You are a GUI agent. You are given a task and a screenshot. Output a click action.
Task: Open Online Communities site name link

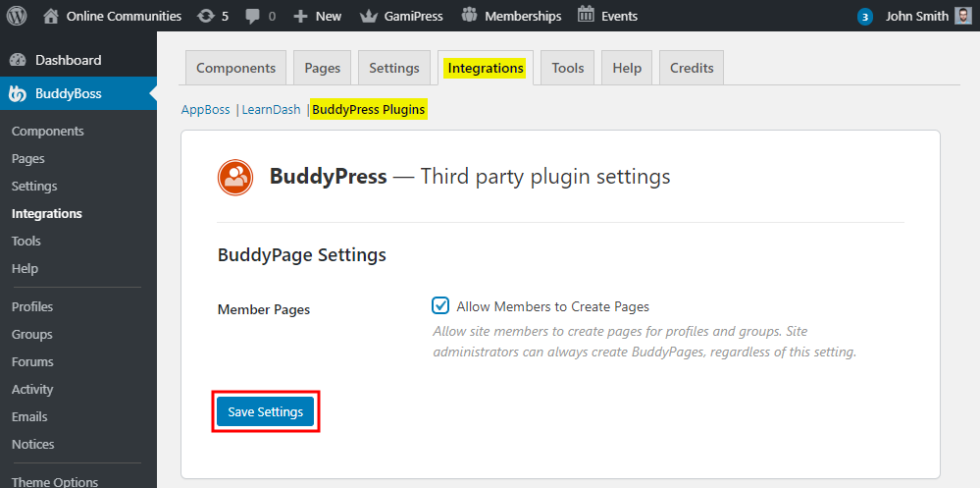pos(124,17)
